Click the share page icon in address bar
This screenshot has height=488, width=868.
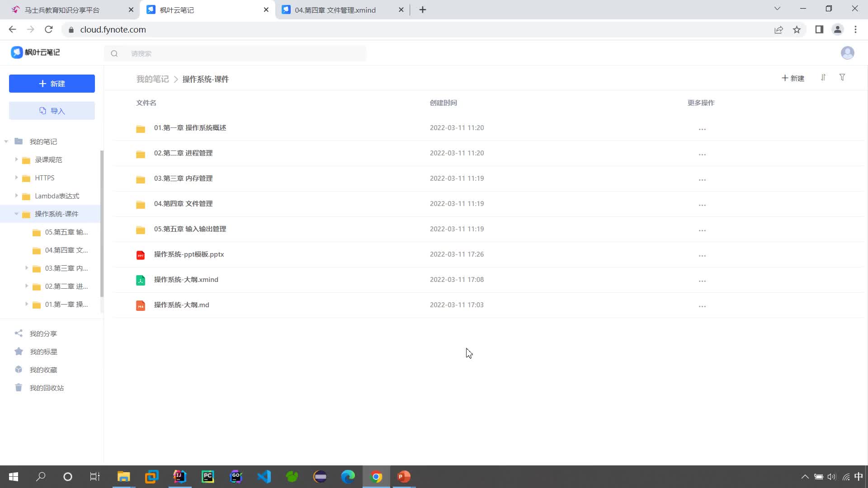click(x=778, y=29)
